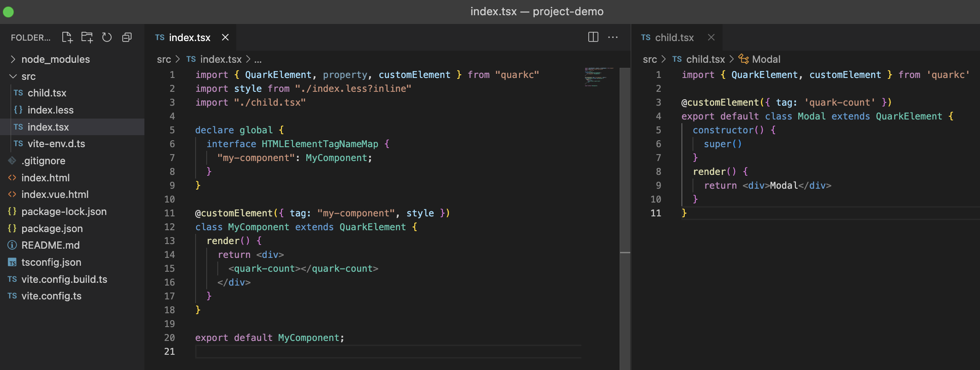The width and height of the screenshot is (980, 370).
Task: Open index.less in the file tree
Action: pos(72,110)
